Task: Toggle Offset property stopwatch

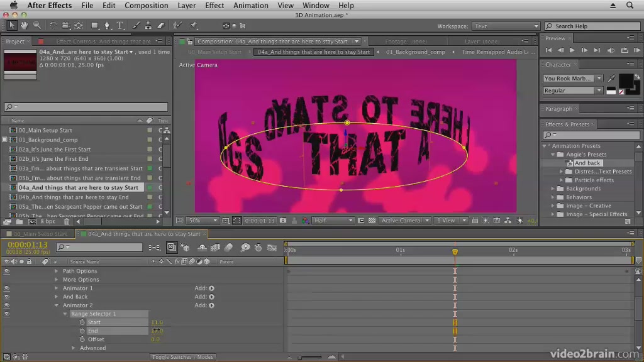Action: (x=82, y=339)
